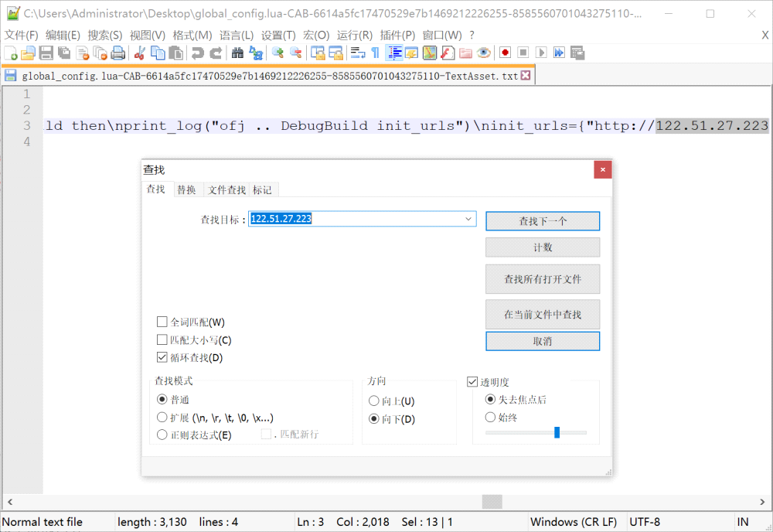
Task: Click the Print icon in toolbar
Action: click(118, 53)
